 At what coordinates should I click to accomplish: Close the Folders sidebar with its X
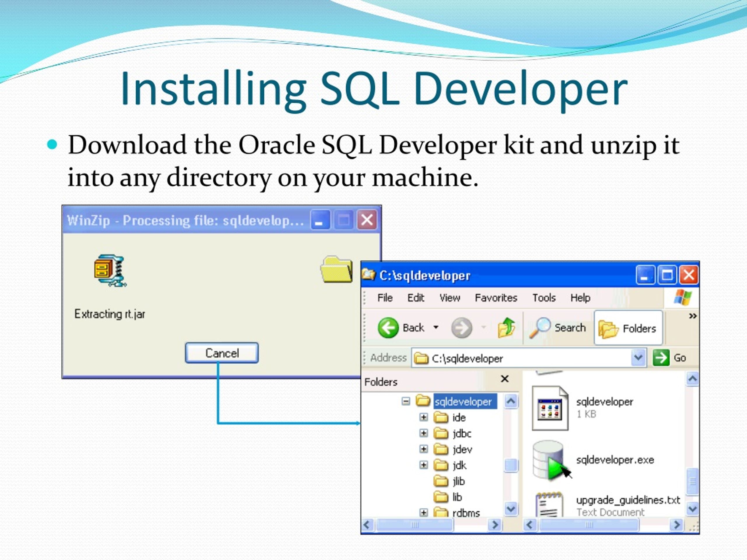(505, 379)
